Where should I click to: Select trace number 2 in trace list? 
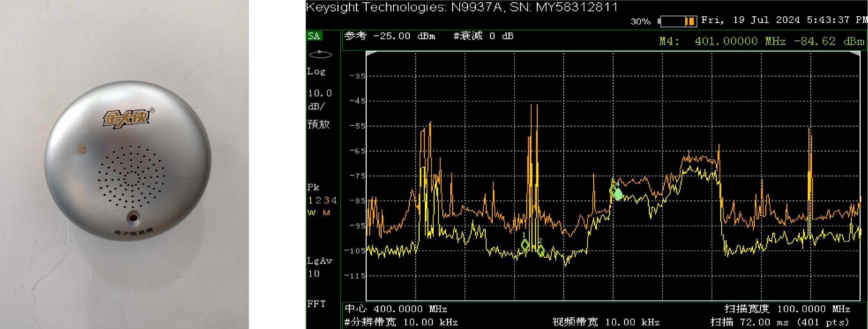[318, 201]
